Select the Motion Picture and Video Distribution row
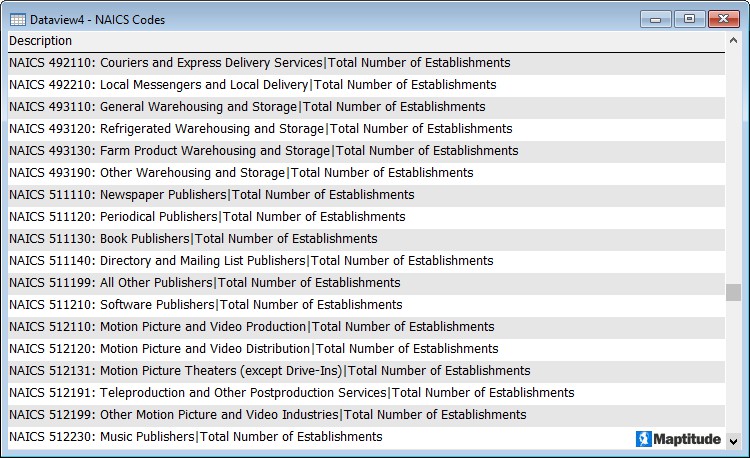 point(254,349)
